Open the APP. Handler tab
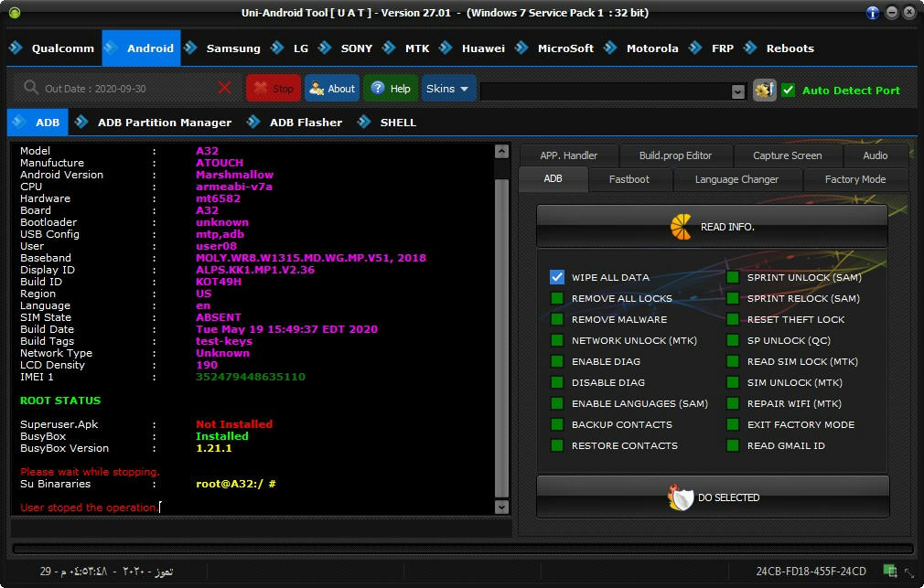Viewport: 924px width, 588px height. 569,155
